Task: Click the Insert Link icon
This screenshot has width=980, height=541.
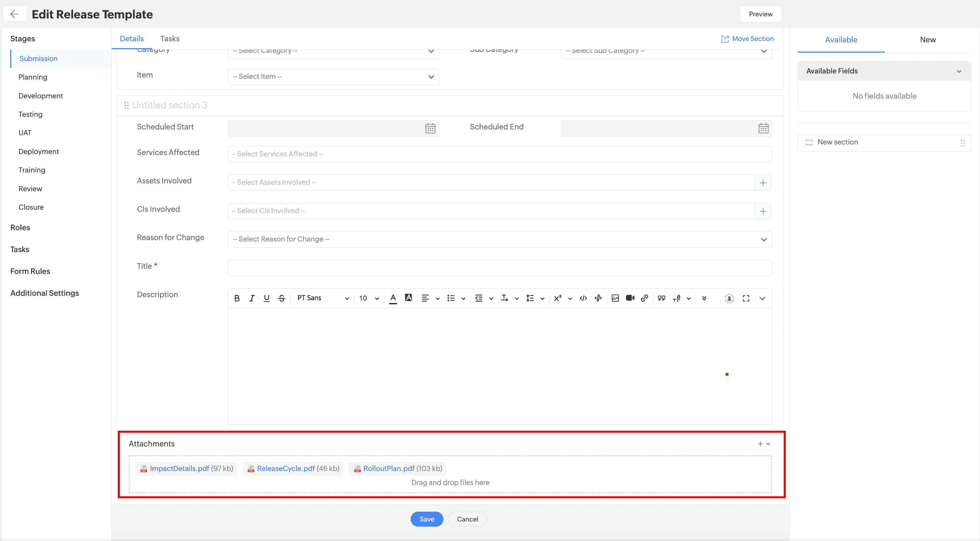Action: [x=644, y=298]
